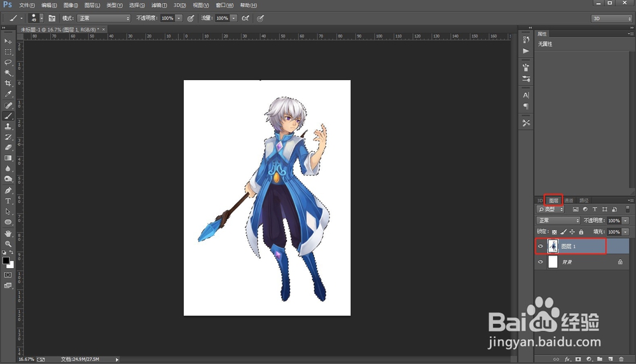Toggle lock image pixels
This screenshot has width=636, height=364.
[x=563, y=232]
